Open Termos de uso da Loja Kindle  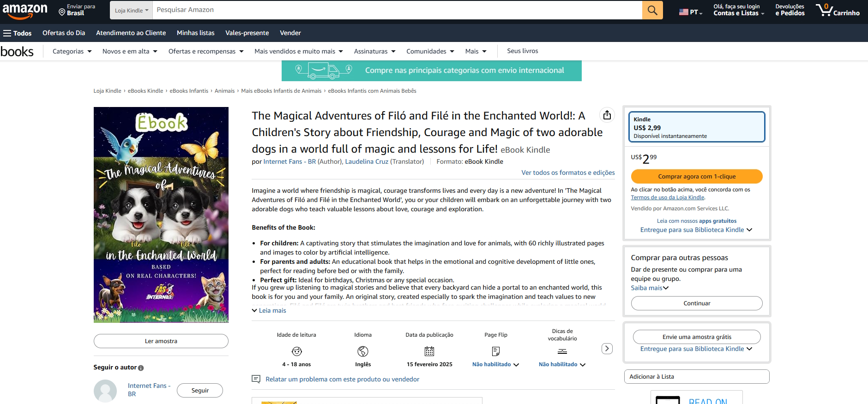click(x=668, y=197)
